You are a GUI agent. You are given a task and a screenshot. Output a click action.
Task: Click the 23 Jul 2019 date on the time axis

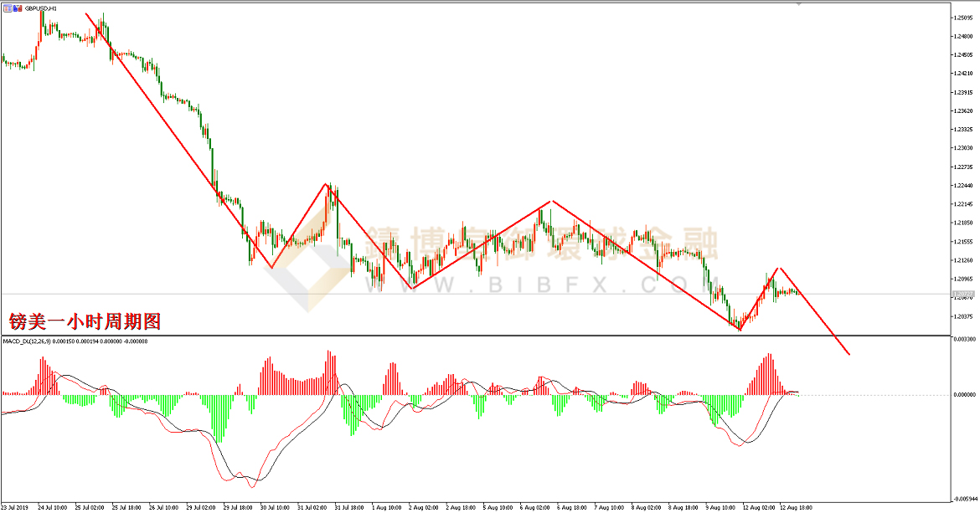click(17, 507)
